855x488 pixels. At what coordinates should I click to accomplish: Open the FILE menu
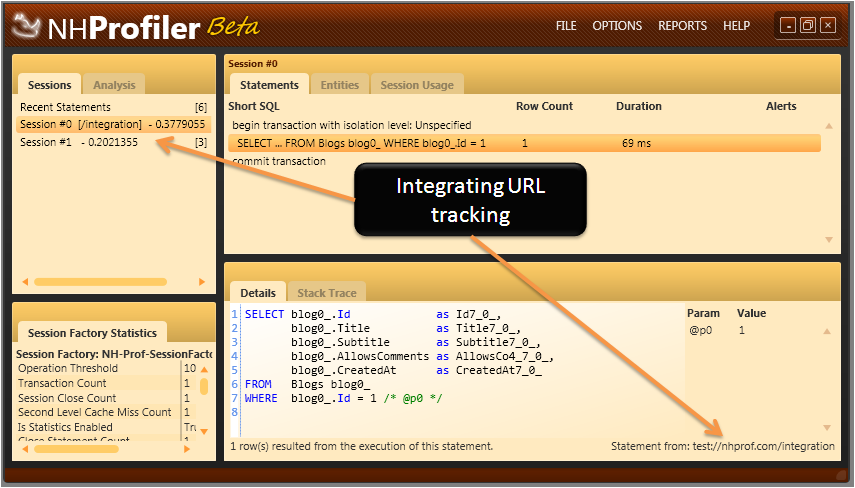tap(566, 26)
